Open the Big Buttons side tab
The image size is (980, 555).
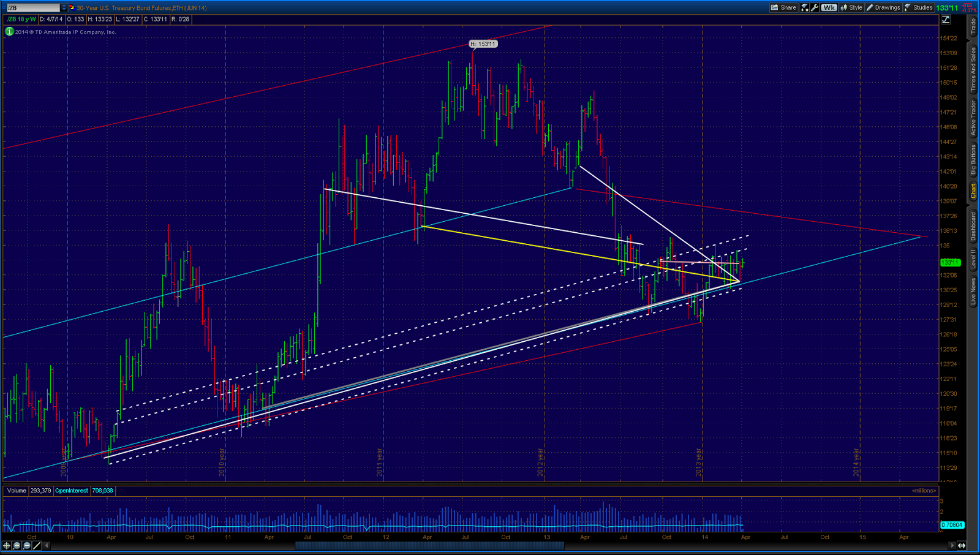click(x=973, y=159)
